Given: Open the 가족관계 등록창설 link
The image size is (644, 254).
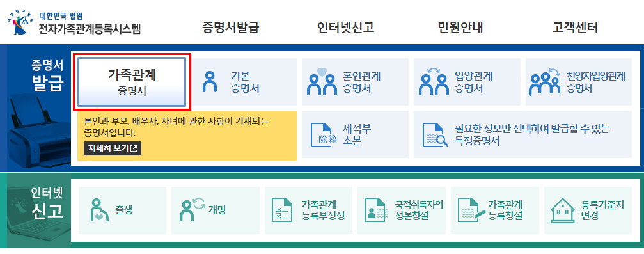Looking at the screenshot, I should click(505, 210).
